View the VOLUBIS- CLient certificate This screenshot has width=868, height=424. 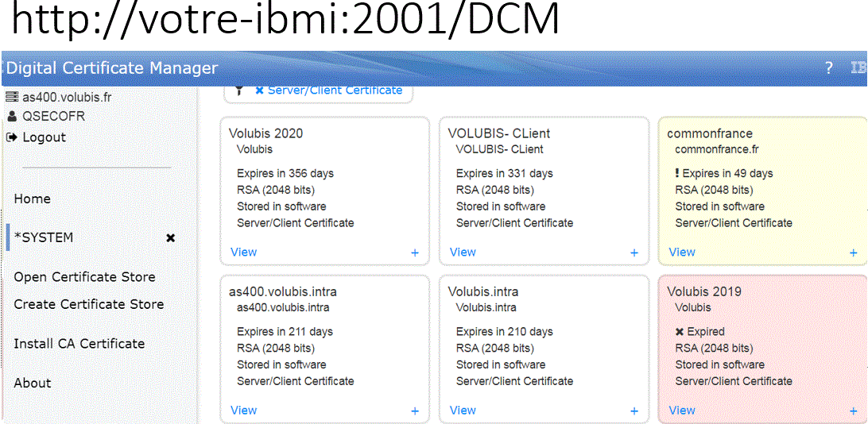[x=463, y=252]
